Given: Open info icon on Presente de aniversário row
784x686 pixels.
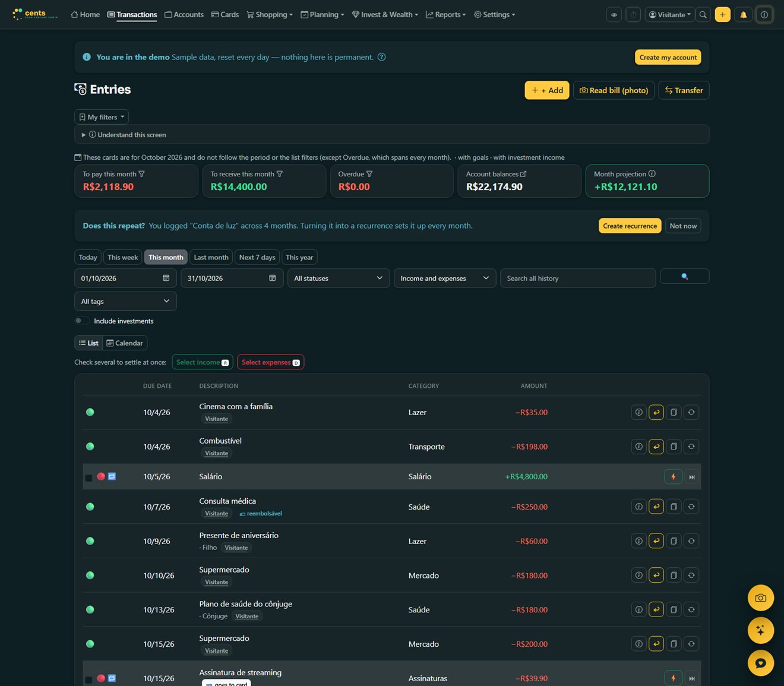Looking at the screenshot, I should point(638,541).
